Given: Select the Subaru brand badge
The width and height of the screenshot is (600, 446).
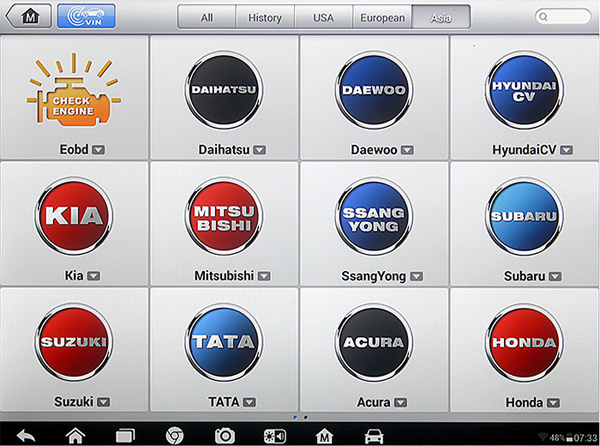Looking at the screenshot, I should pyautogui.click(x=524, y=216).
